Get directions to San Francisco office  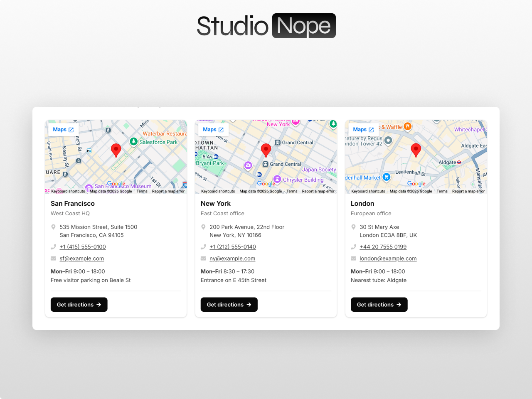[x=79, y=305]
